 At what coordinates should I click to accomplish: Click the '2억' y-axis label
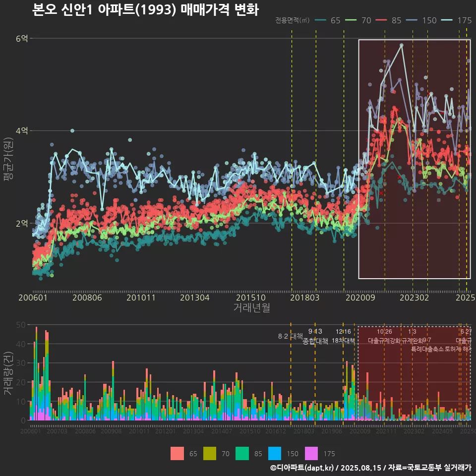(x=22, y=224)
